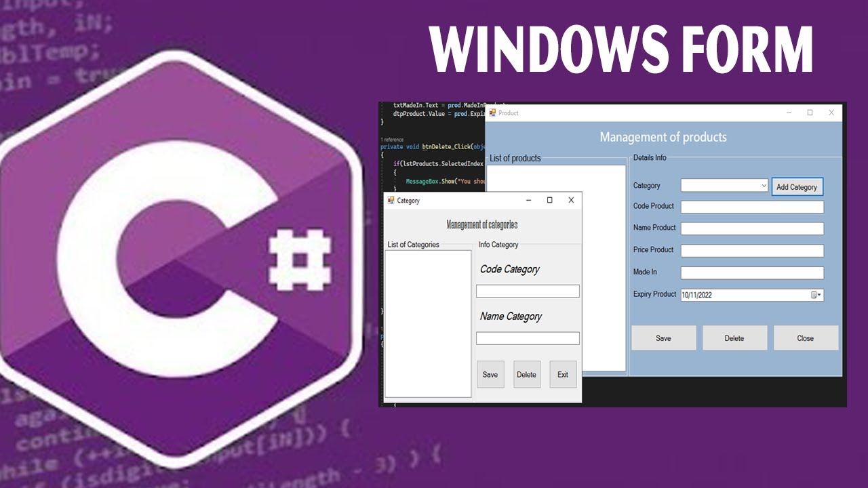Click the date value 10/11/2022
Screen dimensions: 868x488
coord(697,296)
